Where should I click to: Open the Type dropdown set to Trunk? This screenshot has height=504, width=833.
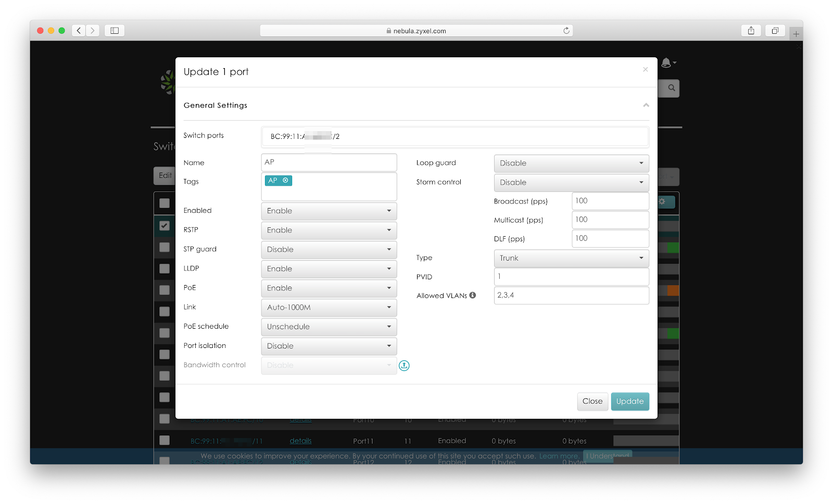571,258
